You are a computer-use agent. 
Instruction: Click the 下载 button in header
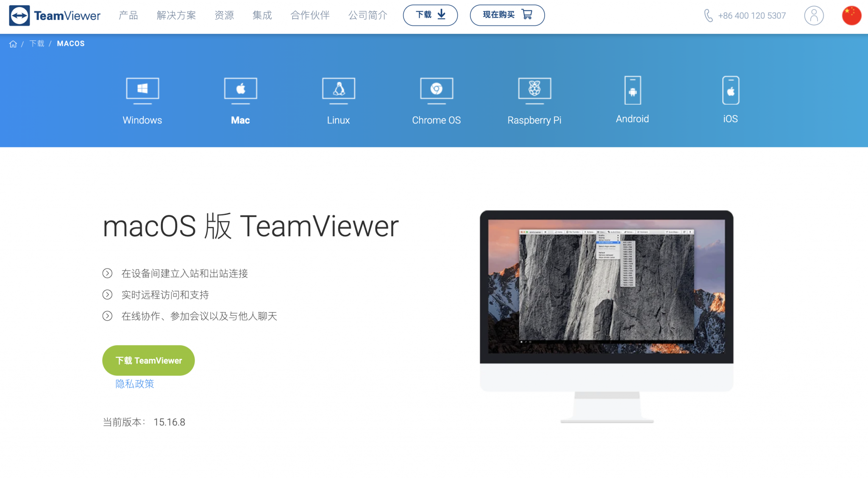click(430, 15)
